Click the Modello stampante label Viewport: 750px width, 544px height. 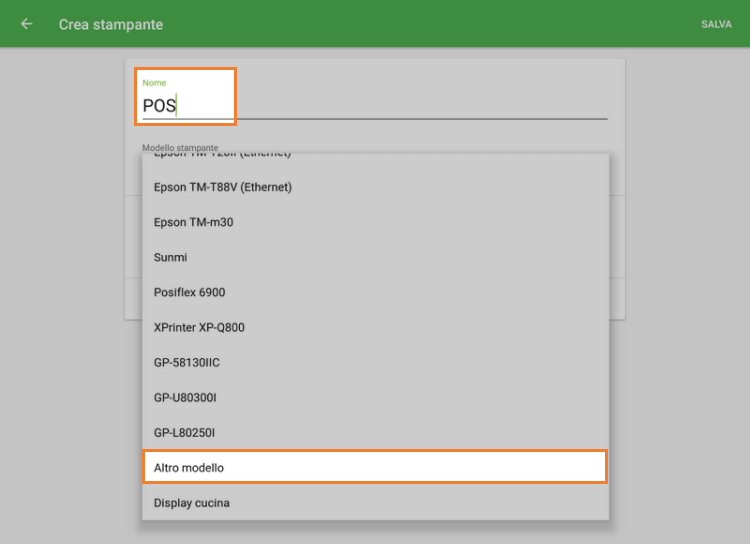coord(180,147)
